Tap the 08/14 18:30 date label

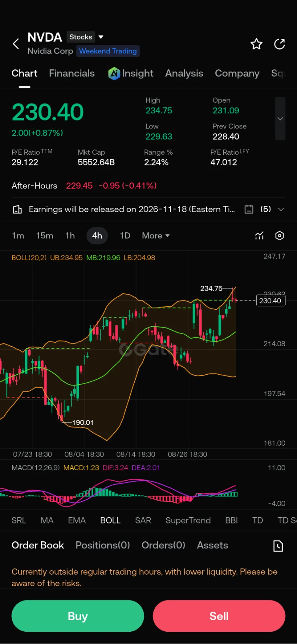pos(136,454)
